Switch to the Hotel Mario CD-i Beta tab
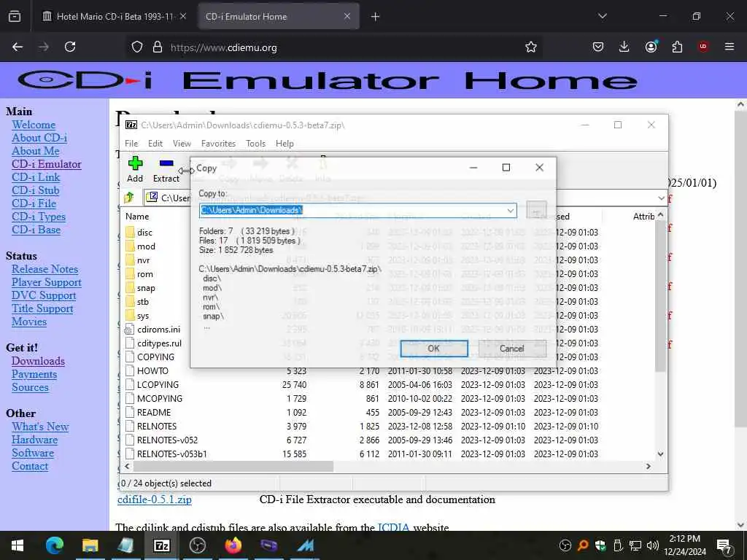The height and width of the screenshot is (560, 747). point(115,16)
